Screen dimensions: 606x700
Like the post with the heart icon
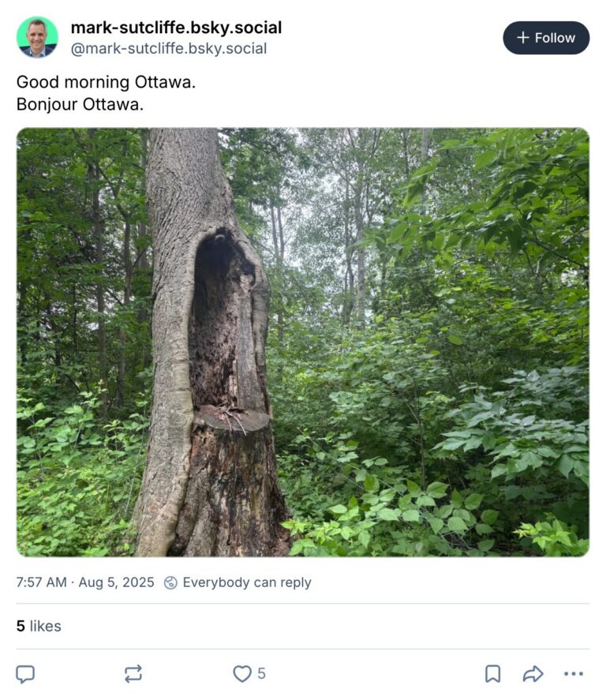pyautogui.click(x=242, y=674)
